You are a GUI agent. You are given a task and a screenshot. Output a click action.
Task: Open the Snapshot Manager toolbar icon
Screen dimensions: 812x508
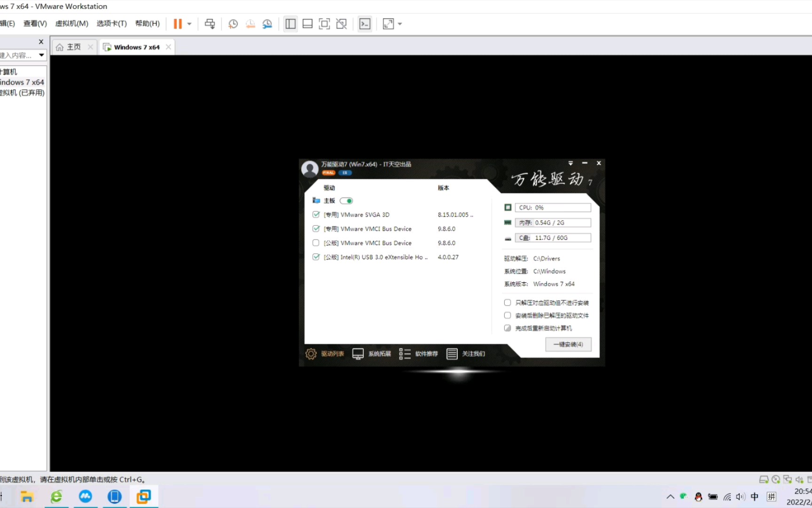(x=267, y=24)
